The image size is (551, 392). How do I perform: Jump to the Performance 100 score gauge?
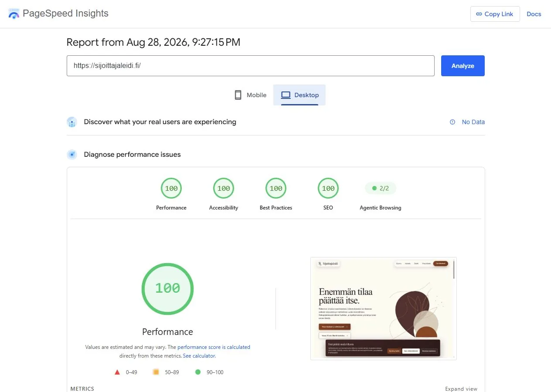coord(171,189)
